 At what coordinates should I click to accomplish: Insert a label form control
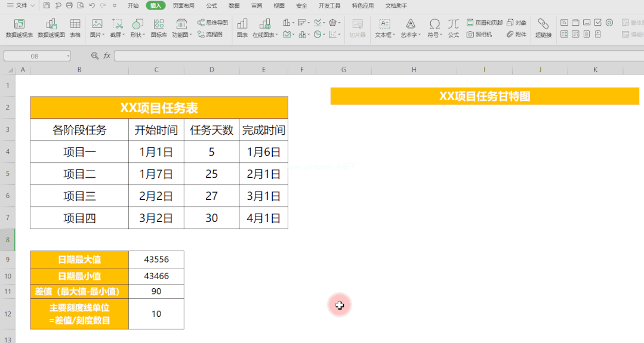click(x=565, y=23)
